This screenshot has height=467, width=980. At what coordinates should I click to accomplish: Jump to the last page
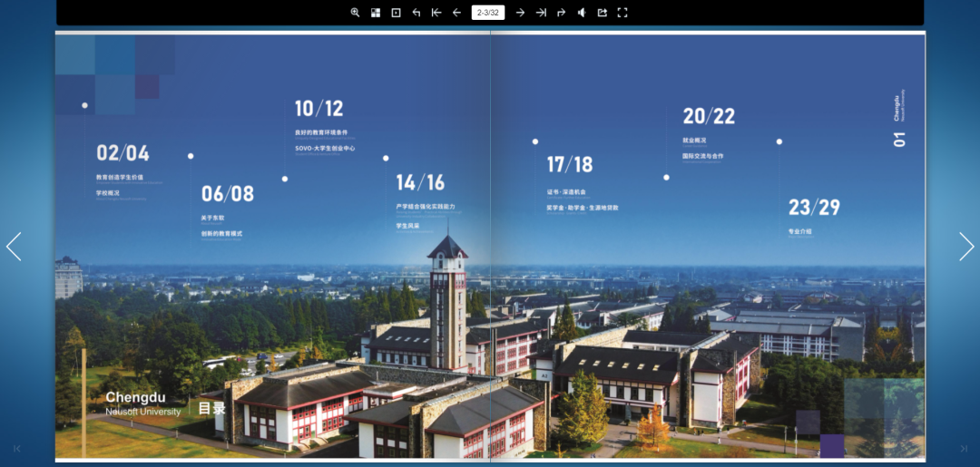coord(541,13)
